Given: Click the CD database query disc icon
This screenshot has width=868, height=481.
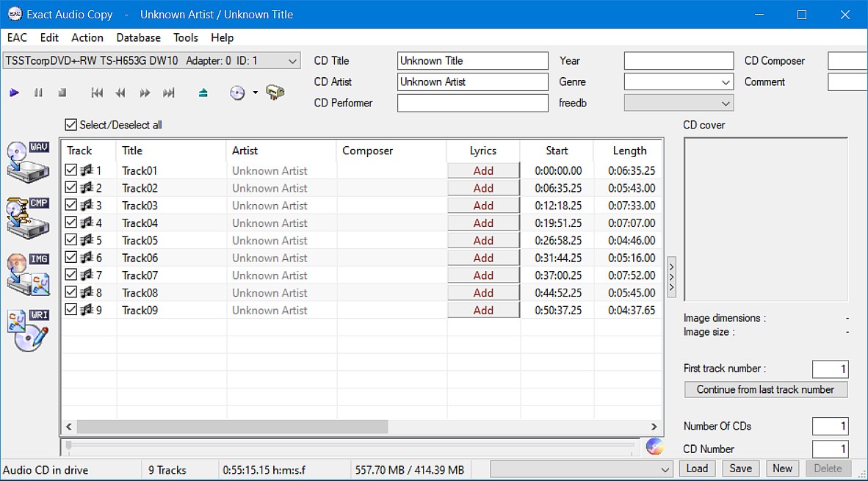Looking at the screenshot, I should [237, 93].
